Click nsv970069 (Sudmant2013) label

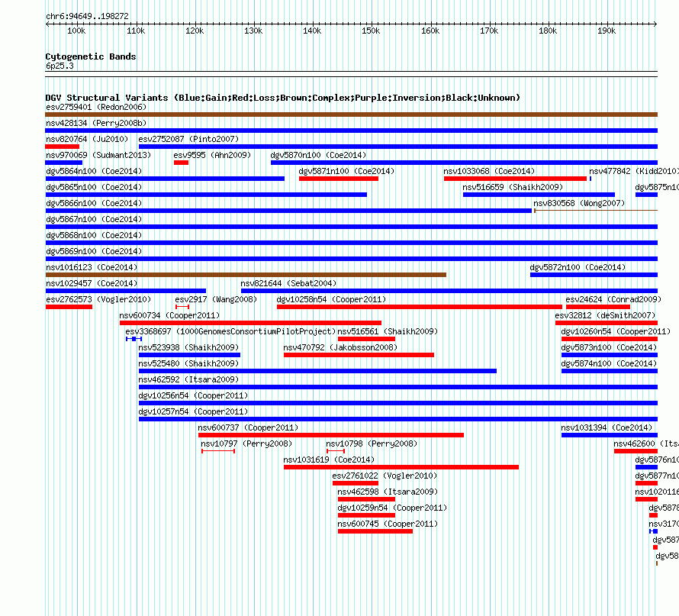pyautogui.click(x=98, y=155)
